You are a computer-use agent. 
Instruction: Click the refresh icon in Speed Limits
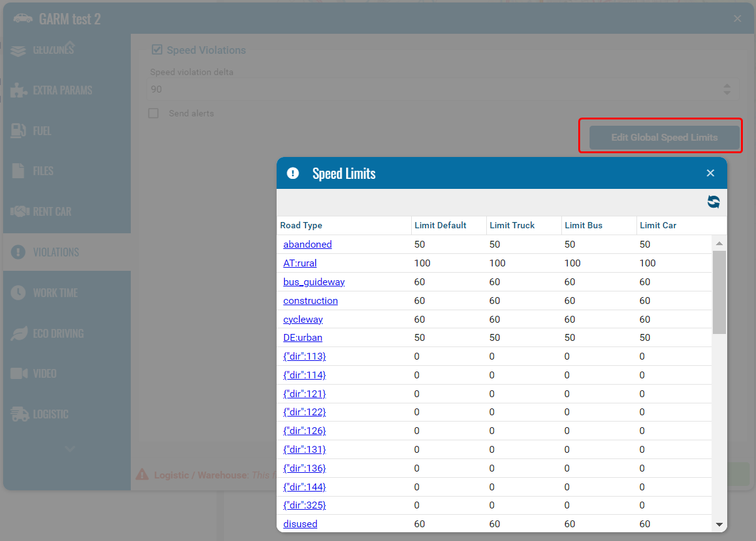pos(713,201)
